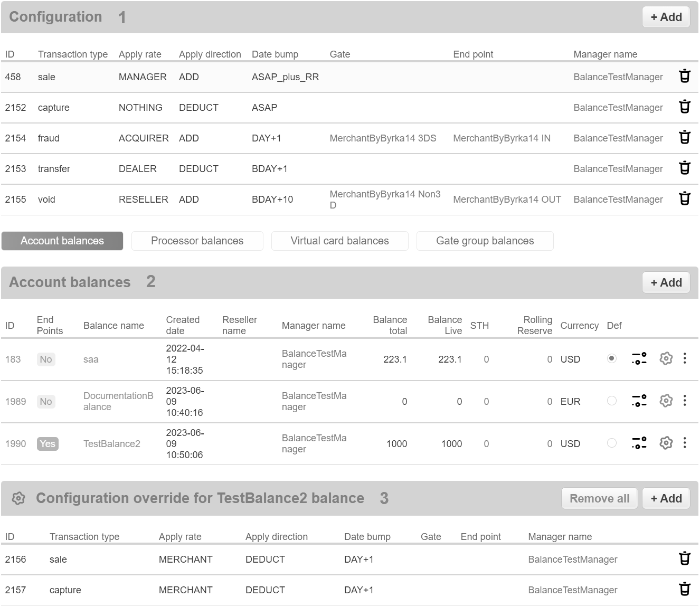Image resolution: width=700 pixels, height=607 pixels.
Task: Switch to Processor balances tab
Action: 197,241
